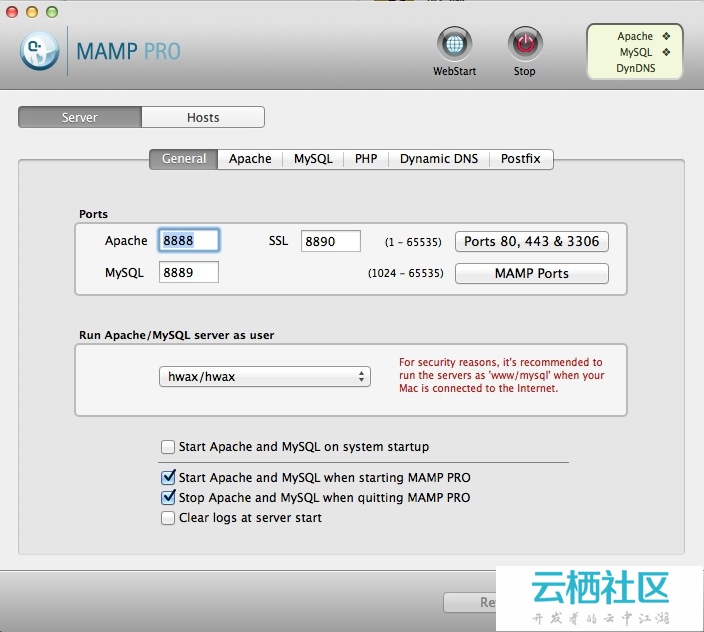This screenshot has height=632, width=704.
Task: Set ports to 80, 443 & 3306
Action: coord(532,241)
